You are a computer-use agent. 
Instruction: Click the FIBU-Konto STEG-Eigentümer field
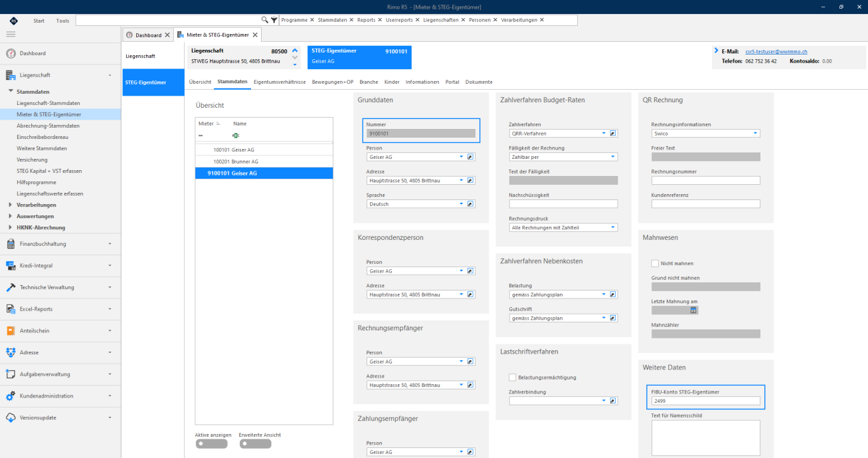705,401
